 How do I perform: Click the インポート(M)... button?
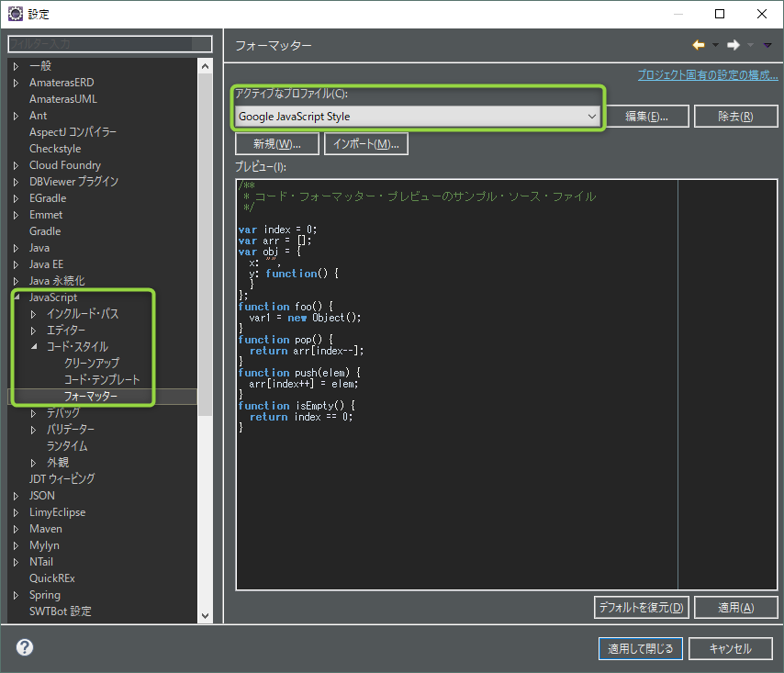(x=366, y=144)
